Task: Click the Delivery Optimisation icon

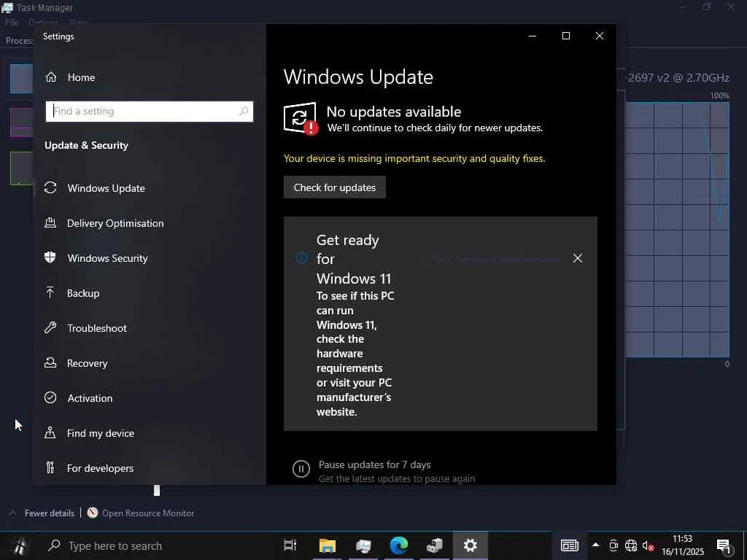Action: [50, 222]
